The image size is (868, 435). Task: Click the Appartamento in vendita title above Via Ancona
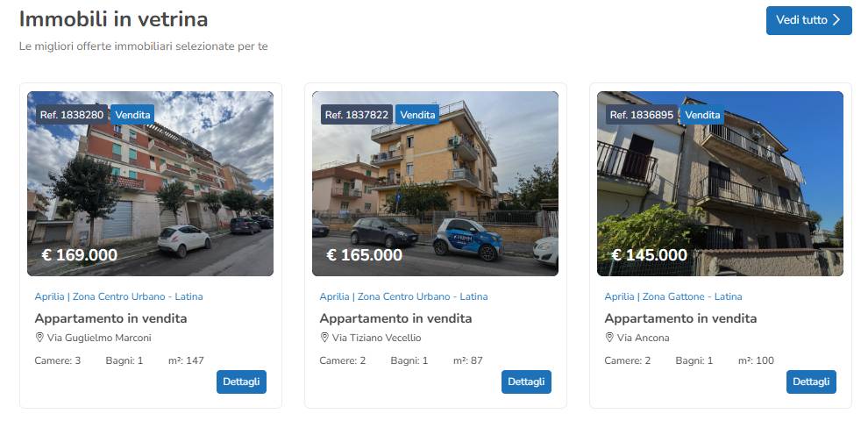pos(680,318)
